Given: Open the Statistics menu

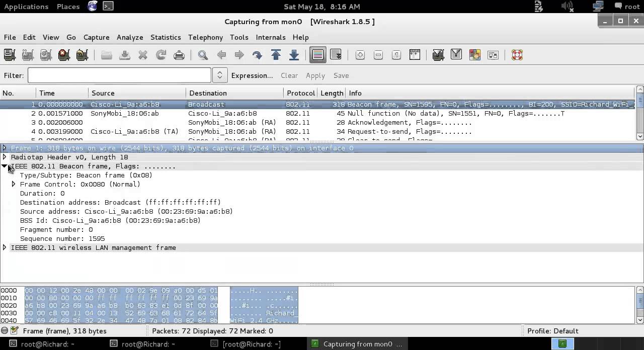Looking at the screenshot, I should [x=166, y=37].
